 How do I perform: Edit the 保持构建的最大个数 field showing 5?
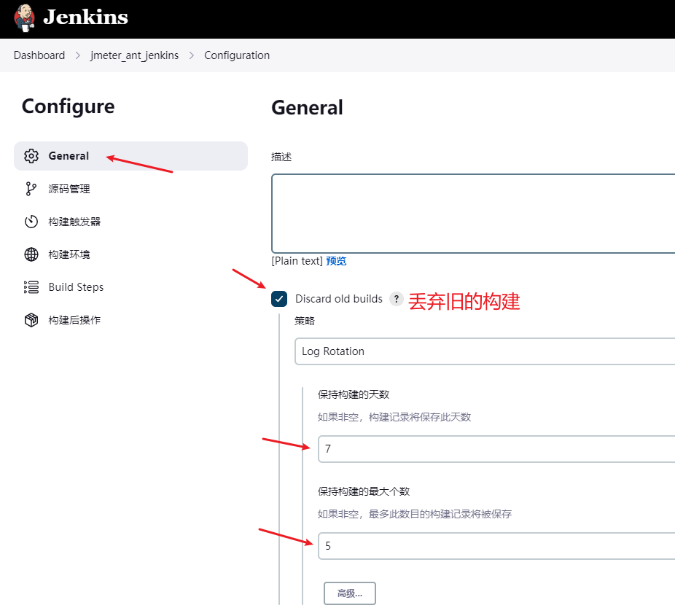[x=496, y=546]
